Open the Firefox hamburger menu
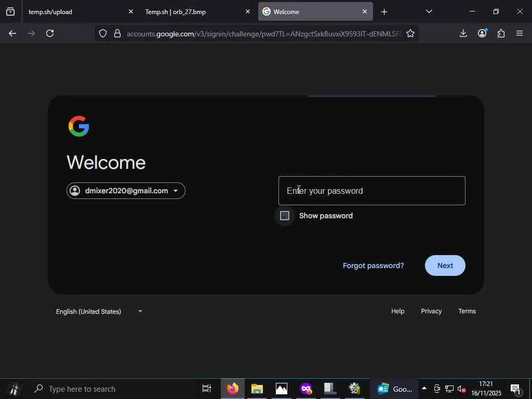 coord(520,33)
